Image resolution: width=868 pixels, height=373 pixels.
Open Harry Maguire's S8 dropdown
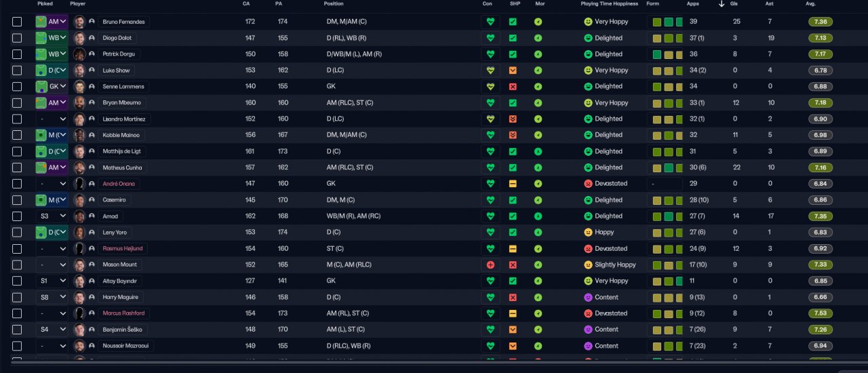(x=52, y=298)
